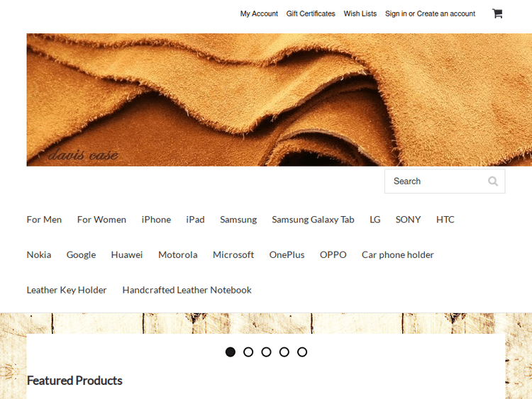Viewport: 532px width, 399px height.
Task: Open the shopping cart icon
Action: click(x=497, y=13)
